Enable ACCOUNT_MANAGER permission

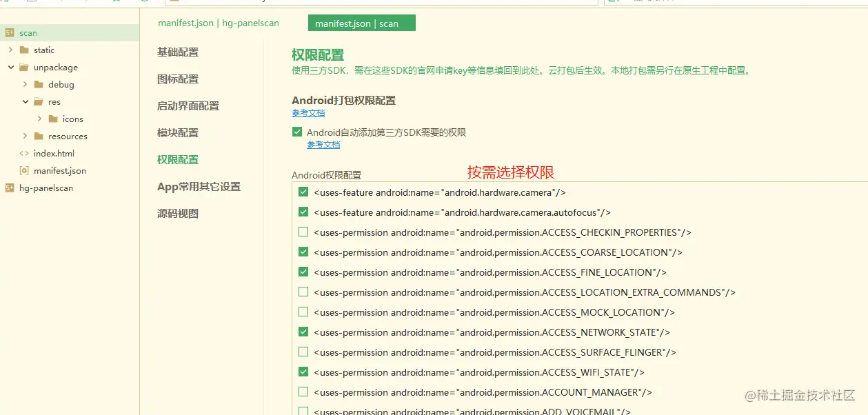click(303, 392)
